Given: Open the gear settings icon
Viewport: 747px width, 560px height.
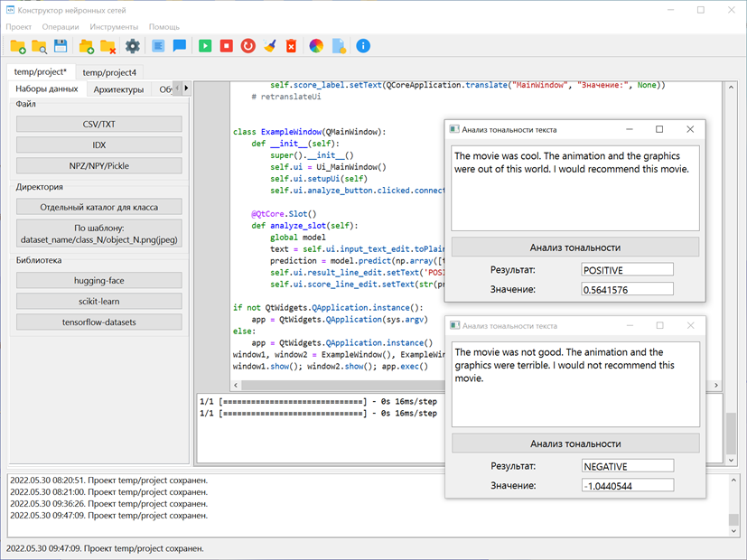Looking at the screenshot, I should pyautogui.click(x=133, y=46).
